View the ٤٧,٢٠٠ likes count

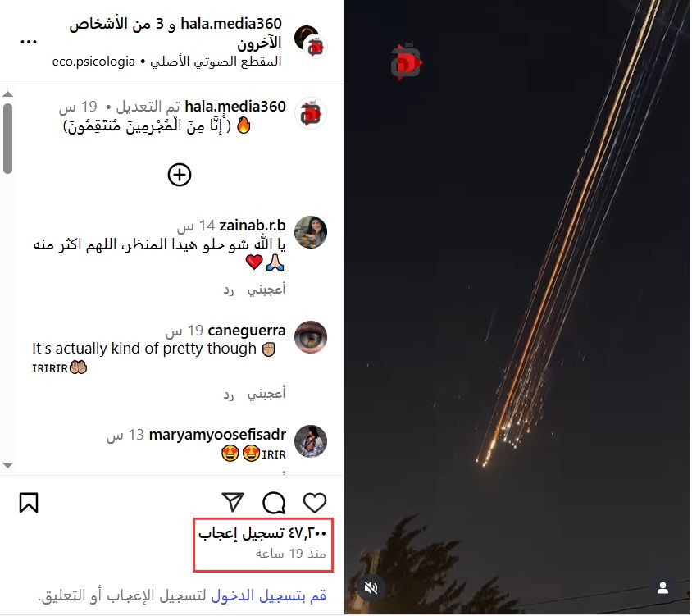pyautogui.click(x=262, y=533)
